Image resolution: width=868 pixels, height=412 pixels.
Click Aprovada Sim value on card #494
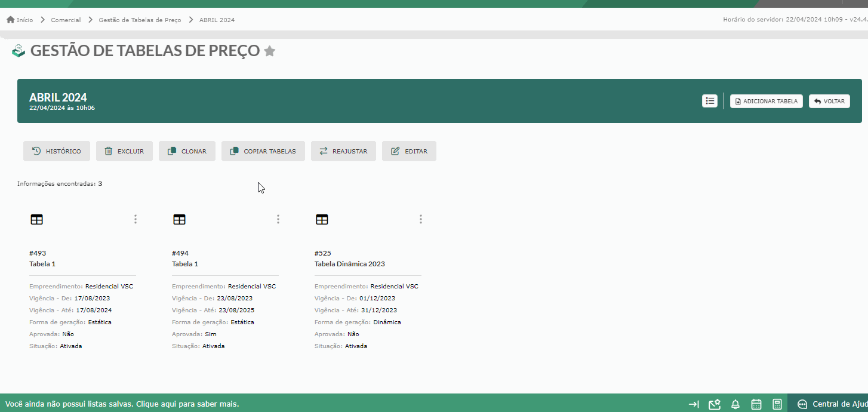(x=211, y=334)
